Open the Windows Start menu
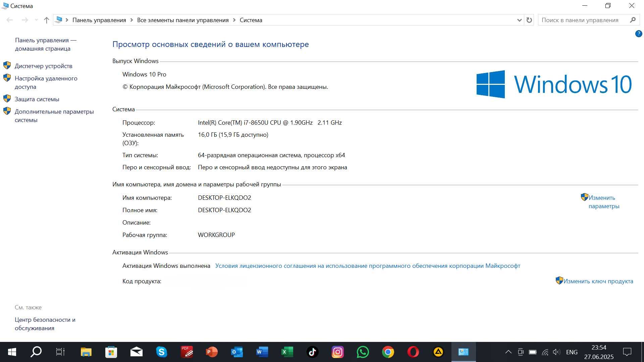This screenshot has height=362, width=644. pyautogui.click(x=12, y=352)
